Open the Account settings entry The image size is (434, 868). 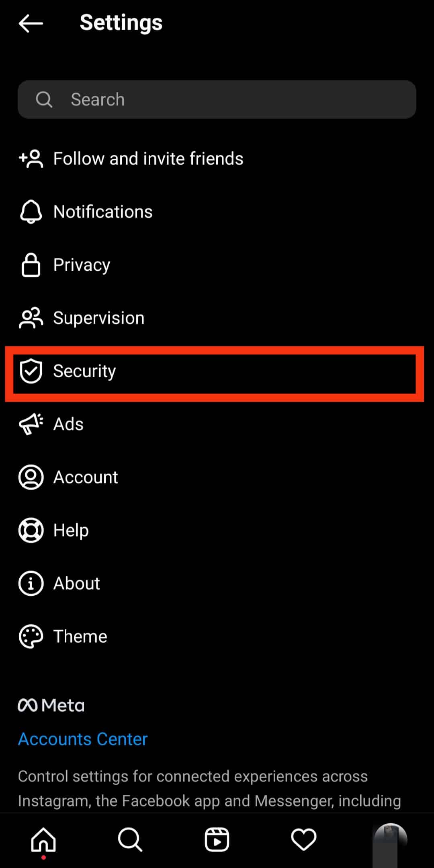[217, 477]
